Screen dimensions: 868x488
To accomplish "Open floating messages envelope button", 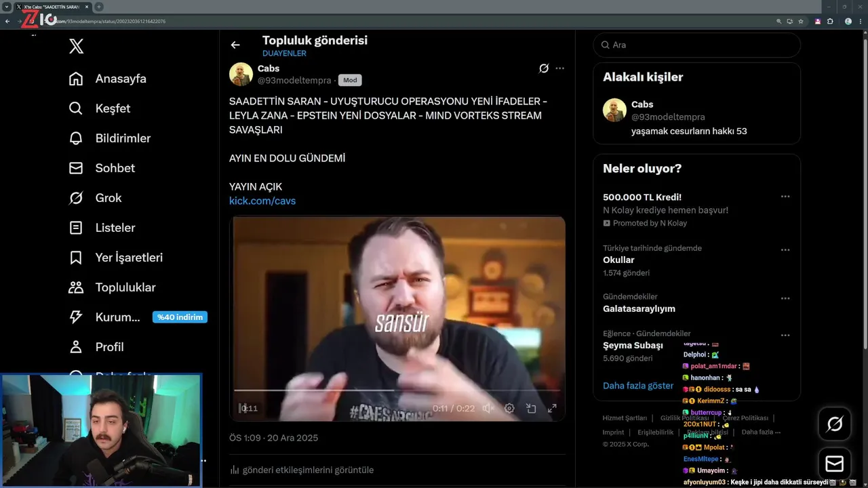I will (x=835, y=464).
